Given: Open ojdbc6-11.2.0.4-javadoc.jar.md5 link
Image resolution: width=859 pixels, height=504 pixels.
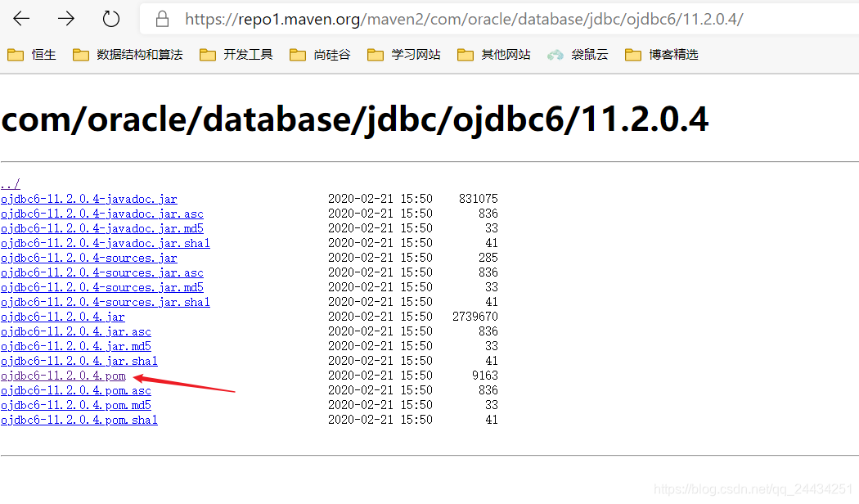Looking at the screenshot, I should tap(102, 228).
